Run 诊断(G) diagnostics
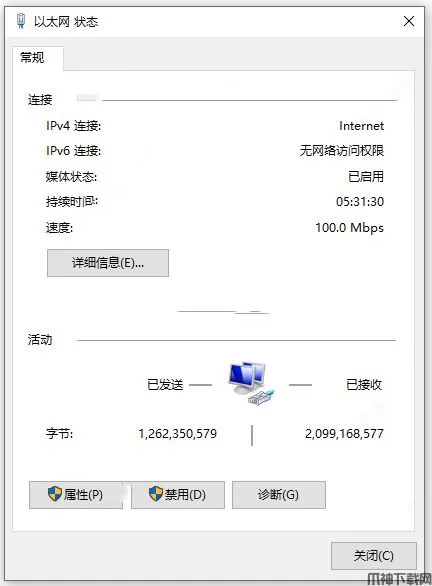The image size is (432, 586). tap(278, 495)
